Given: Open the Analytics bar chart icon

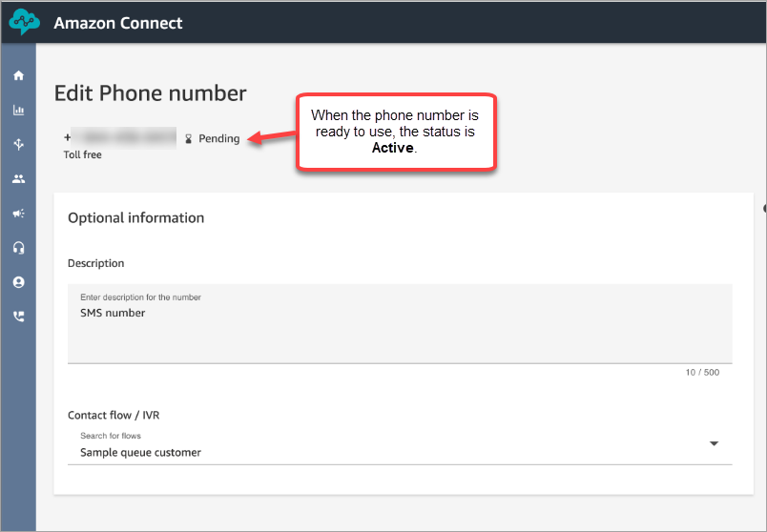Looking at the screenshot, I should [18, 110].
